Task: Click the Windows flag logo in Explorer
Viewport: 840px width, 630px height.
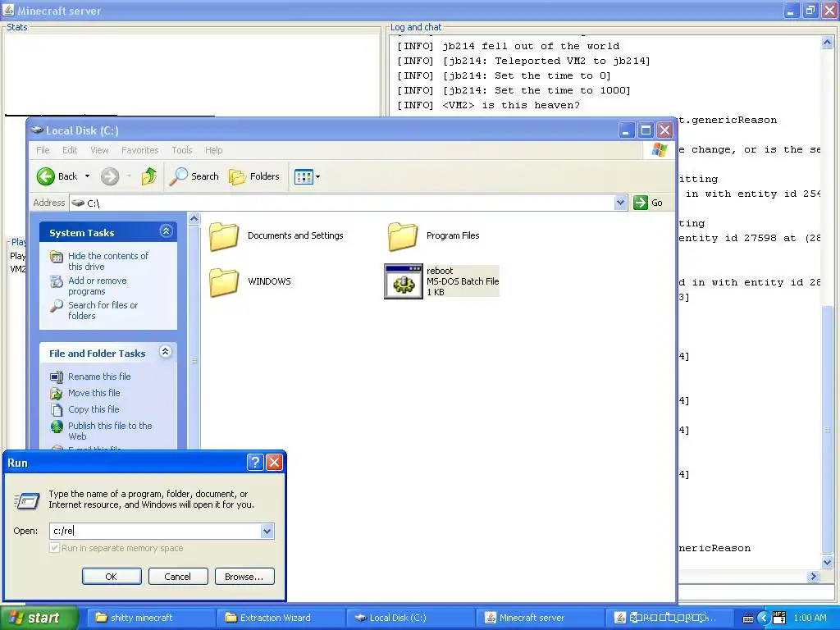Action: coord(660,150)
